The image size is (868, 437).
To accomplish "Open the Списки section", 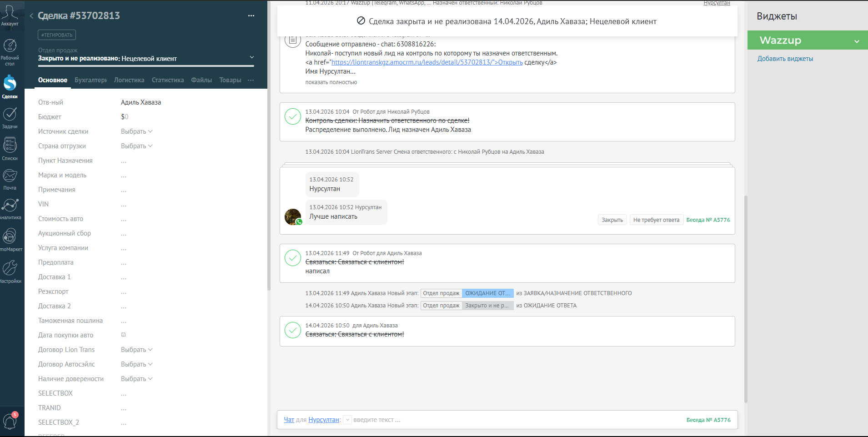I will pos(10,149).
